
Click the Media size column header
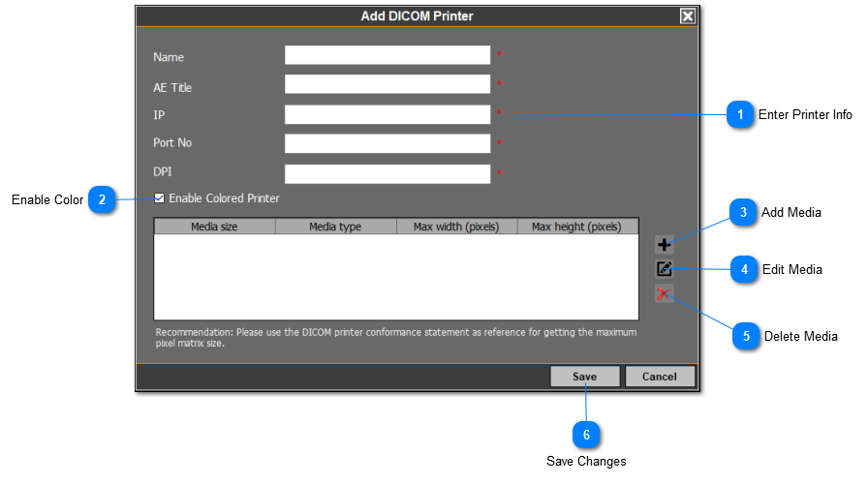click(x=214, y=227)
